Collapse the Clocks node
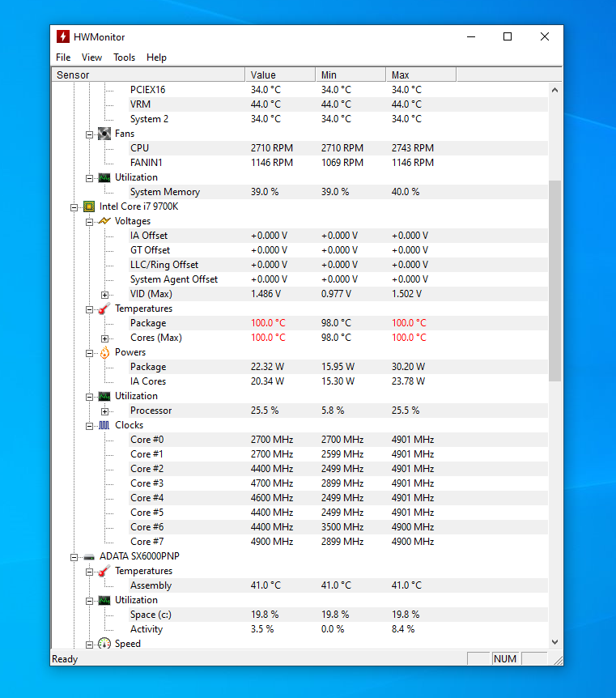The height and width of the screenshot is (698, 616). [90, 426]
